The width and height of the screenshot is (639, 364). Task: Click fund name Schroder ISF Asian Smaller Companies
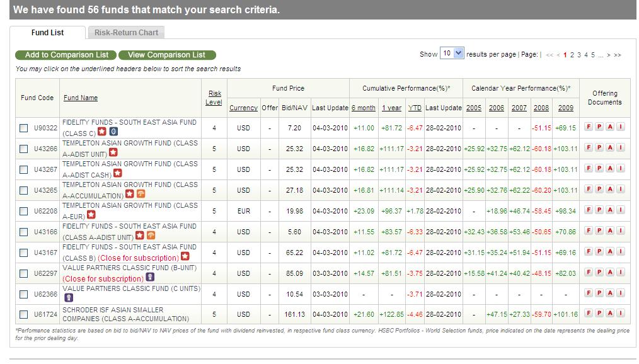(125, 314)
